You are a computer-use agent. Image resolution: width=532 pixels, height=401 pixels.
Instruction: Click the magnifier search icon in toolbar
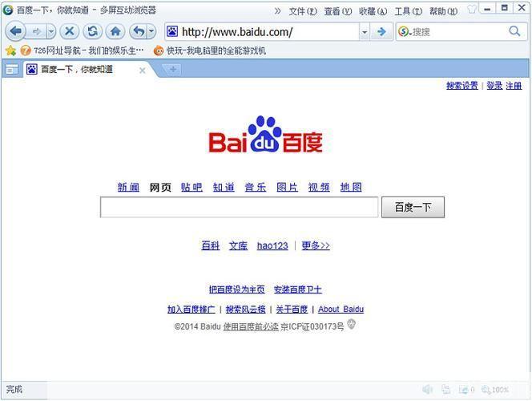(x=514, y=31)
